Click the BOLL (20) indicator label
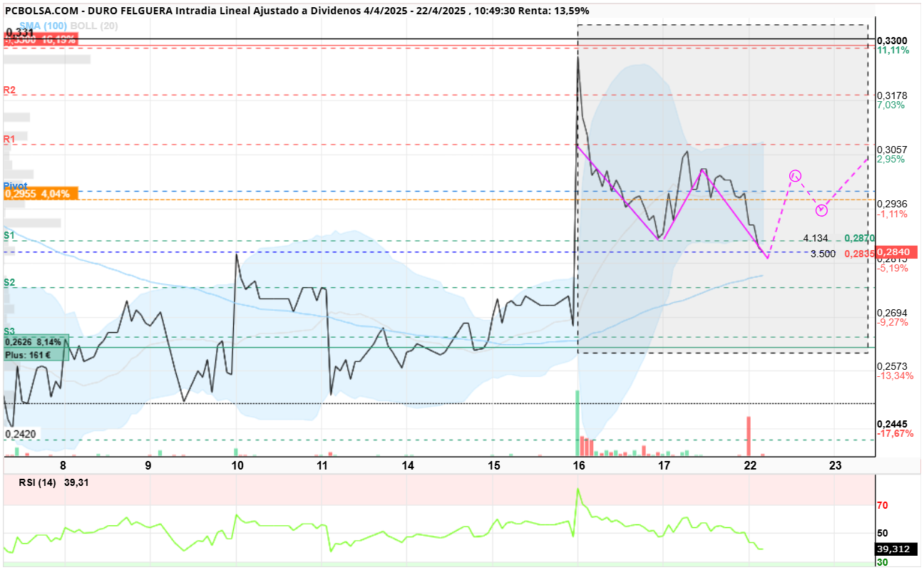 (94, 26)
